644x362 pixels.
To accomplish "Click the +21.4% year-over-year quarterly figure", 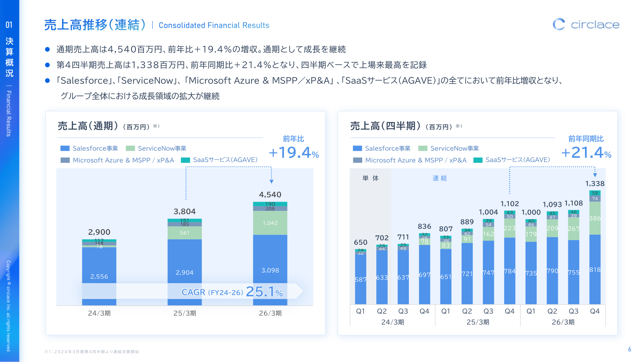I will point(586,153).
